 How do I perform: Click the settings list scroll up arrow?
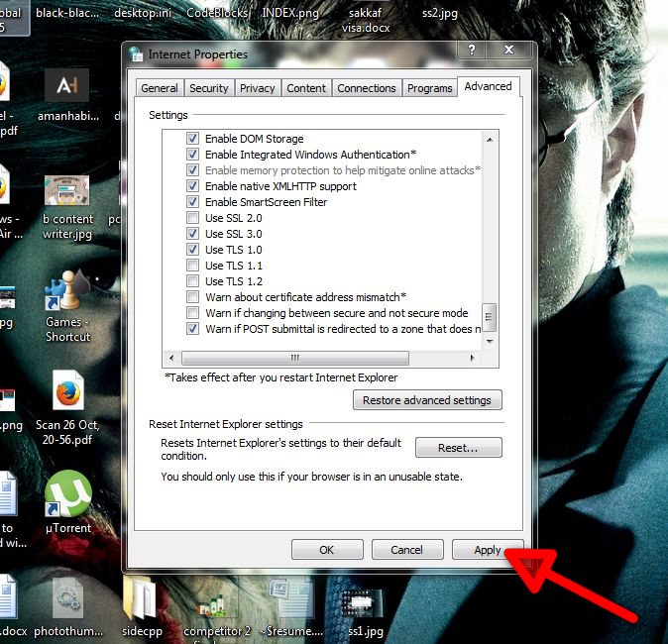[490, 139]
